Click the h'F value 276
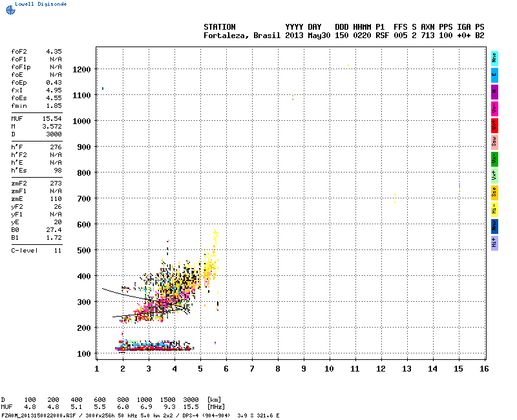Viewport: 517px width, 420px height. (x=56, y=147)
